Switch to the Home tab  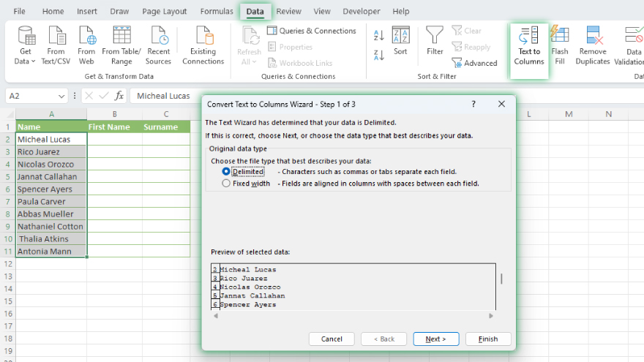53,12
